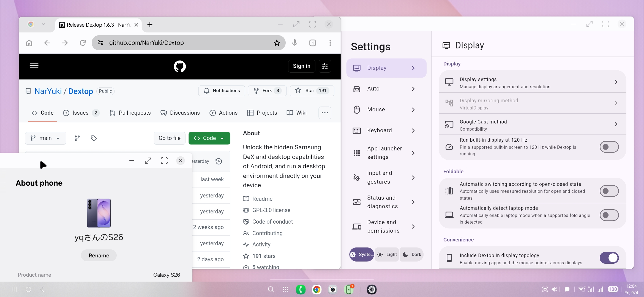Click the screenshot capture tray icon
This screenshot has width=644, height=297.
tap(545, 289)
